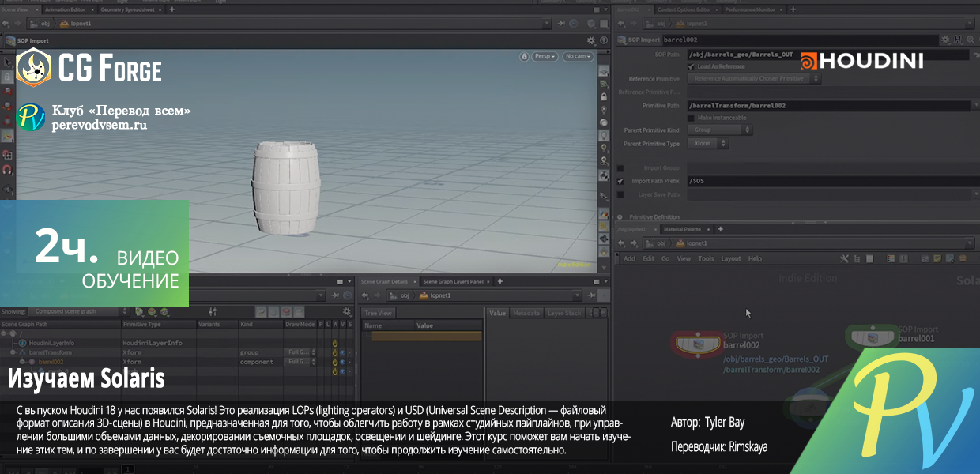Screen dimensions: 980x474
Task: Open the Tools menu in network editor
Action: [x=706, y=258]
